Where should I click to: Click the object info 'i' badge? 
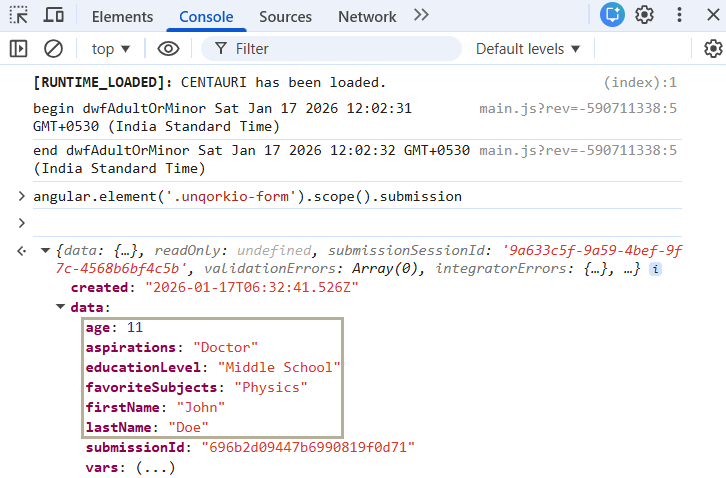tap(655, 269)
